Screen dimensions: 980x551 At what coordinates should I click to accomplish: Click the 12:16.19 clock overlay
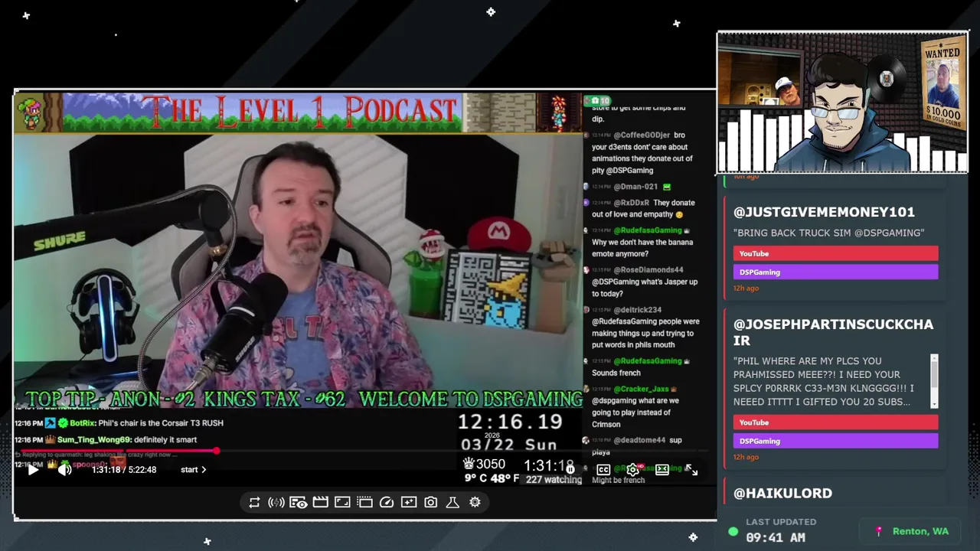tap(510, 422)
